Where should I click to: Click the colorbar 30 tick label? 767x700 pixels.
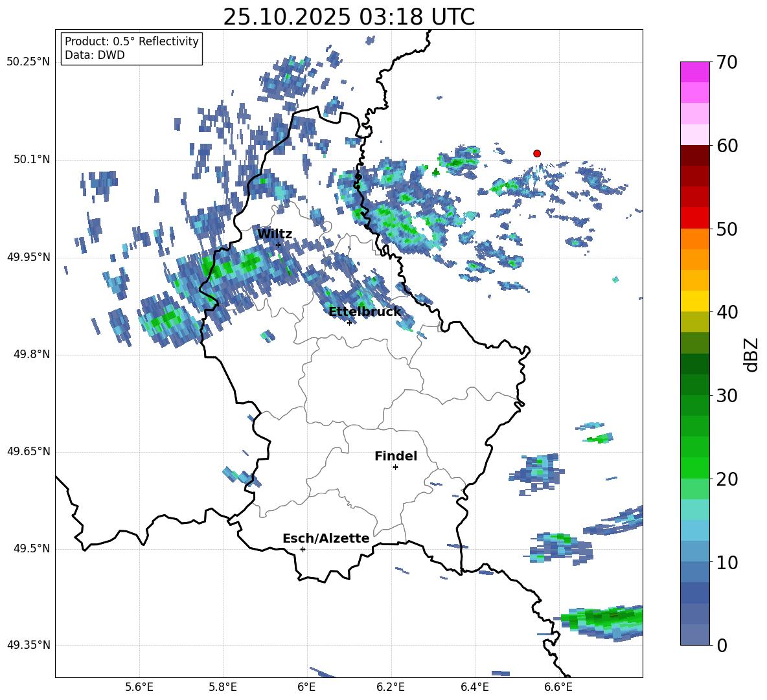[x=727, y=396]
